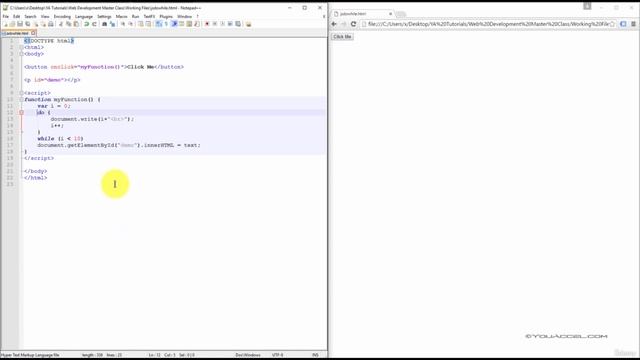
Task: Click the Open file toolbar icon
Action: tap(12, 24)
